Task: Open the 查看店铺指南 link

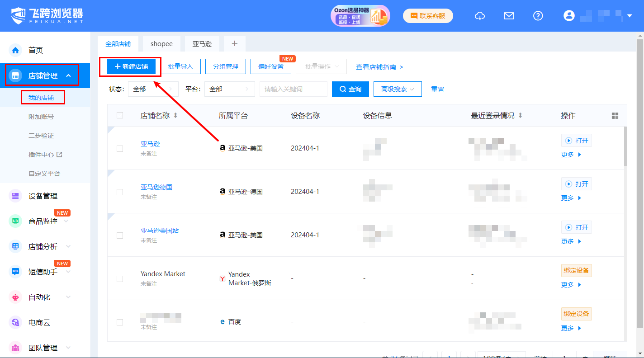Action: tap(379, 67)
